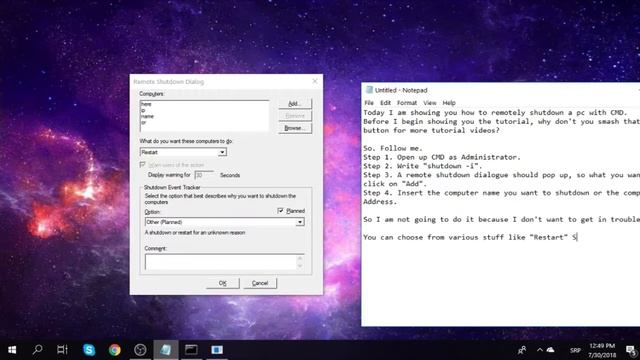The width and height of the screenshot is (640, 360).
Task: Open Notepad Format menu
Action: click(407, 103)
